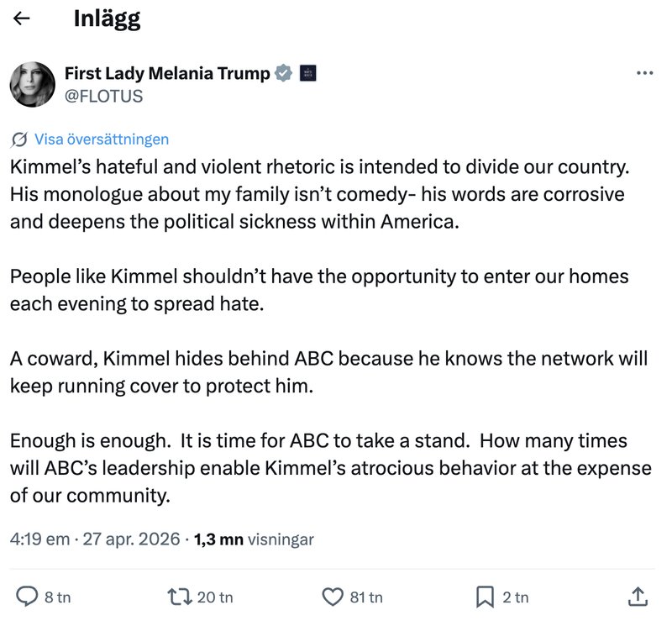
Task: Click the affiliation badge beside verified checkmark
Action: 308,73
